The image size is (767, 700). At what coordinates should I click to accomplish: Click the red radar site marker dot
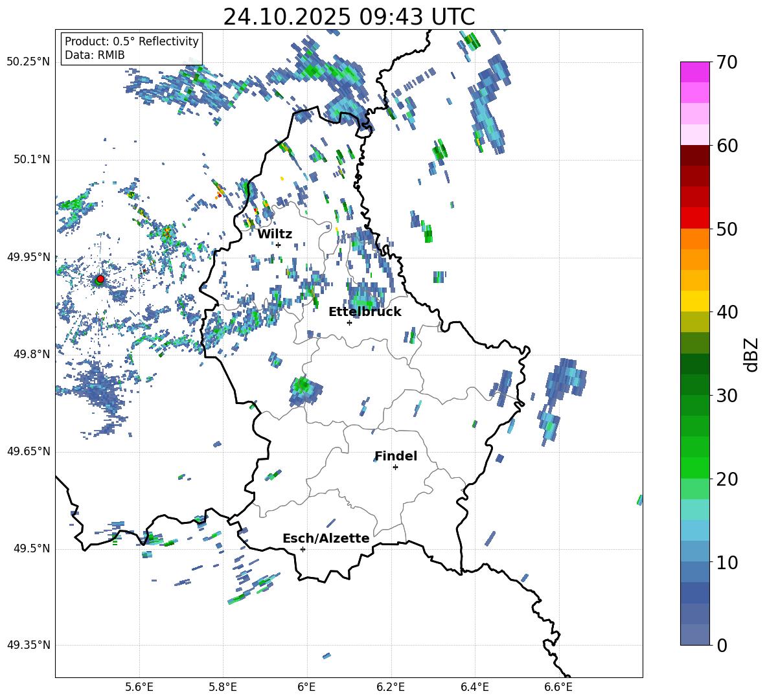coord(100,279)
